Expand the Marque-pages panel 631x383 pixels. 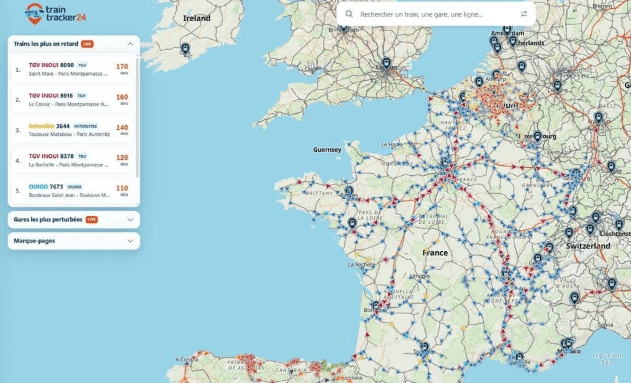(130, 241)
